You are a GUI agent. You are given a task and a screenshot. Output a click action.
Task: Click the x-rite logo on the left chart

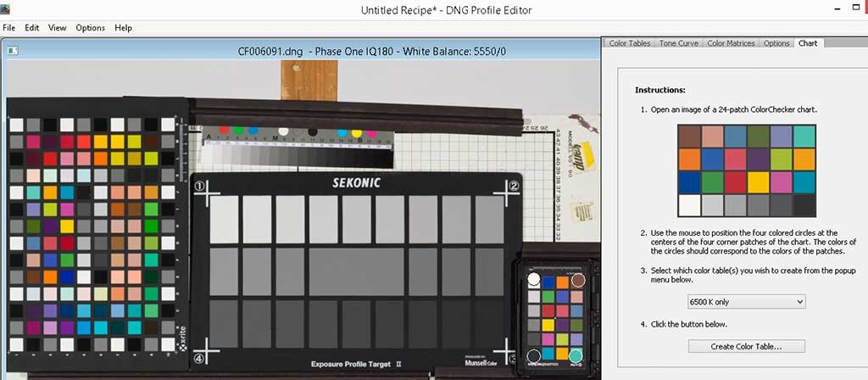183,338
